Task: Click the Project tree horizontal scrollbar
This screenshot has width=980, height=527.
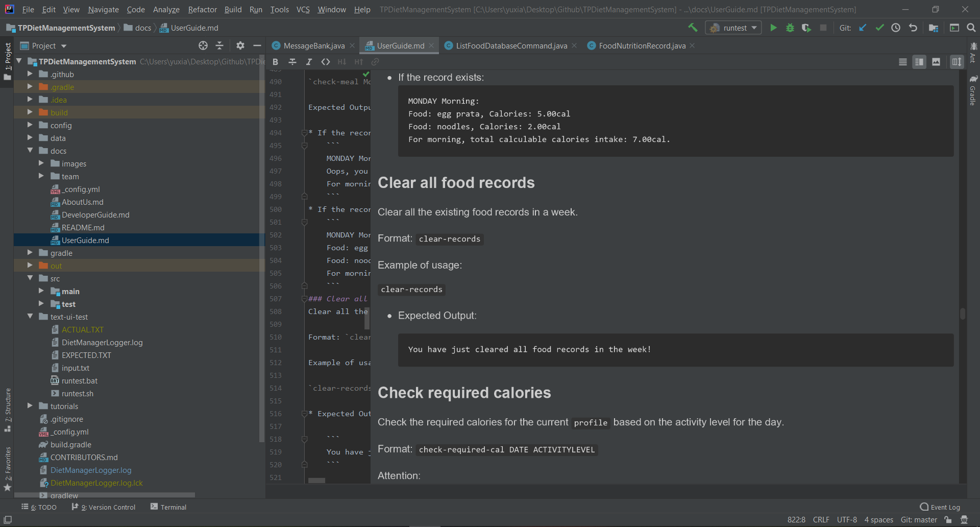Action: (105, 495)
